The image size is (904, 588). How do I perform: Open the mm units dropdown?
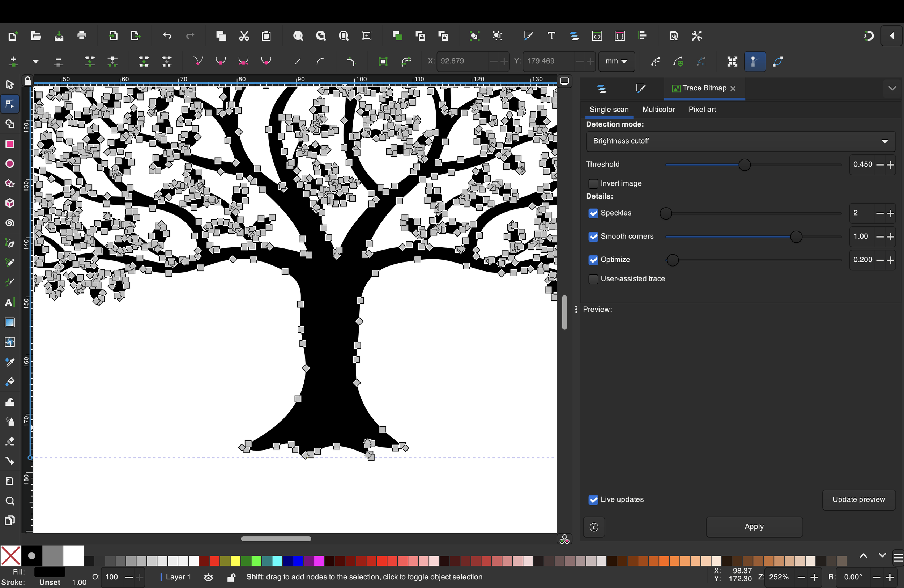click(x=616, y=61)
